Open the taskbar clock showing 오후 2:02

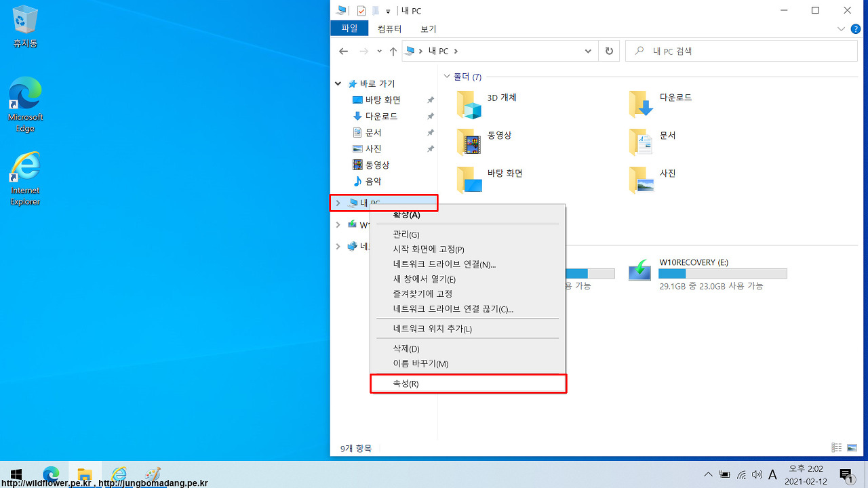pyautogui.click(x=806, y=474)
